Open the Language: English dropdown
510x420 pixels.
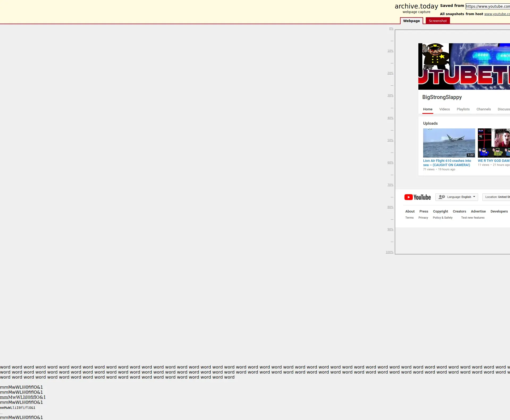coord(457,197)
